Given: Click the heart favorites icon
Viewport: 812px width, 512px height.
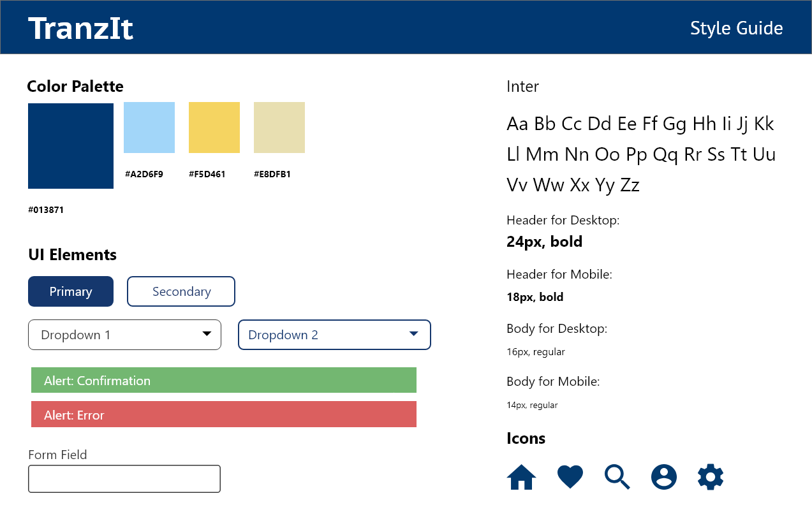Looking at the screenshot, I should [x=570, y=477].
